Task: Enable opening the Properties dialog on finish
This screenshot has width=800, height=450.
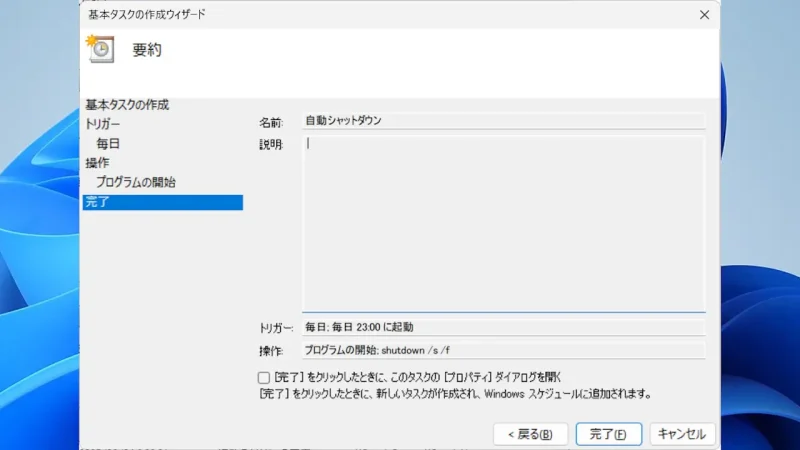Action: 263,378
